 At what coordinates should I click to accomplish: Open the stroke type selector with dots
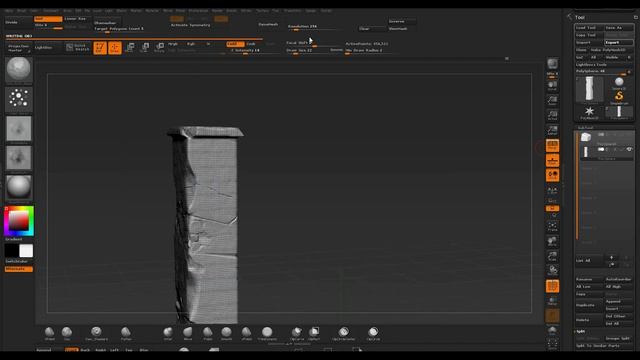[18, 99]
